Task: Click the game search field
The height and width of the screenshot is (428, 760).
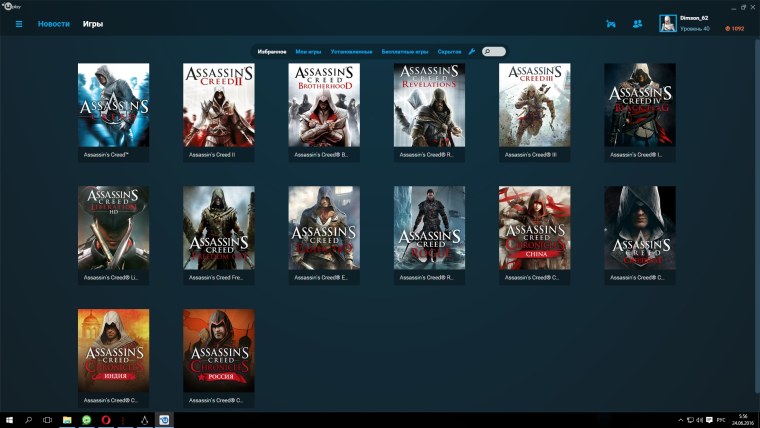Action: click(x=495, y=51)
